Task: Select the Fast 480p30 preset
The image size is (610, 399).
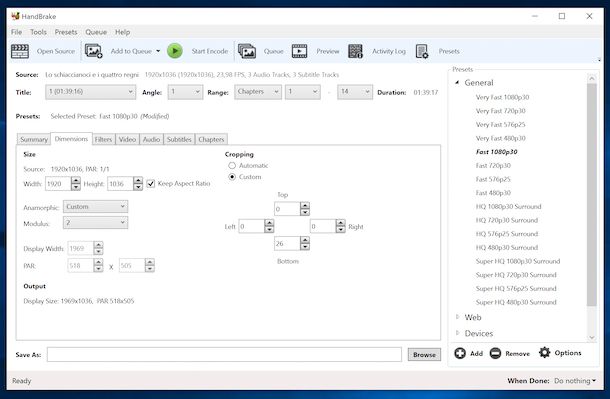Action: coord(493,193)
